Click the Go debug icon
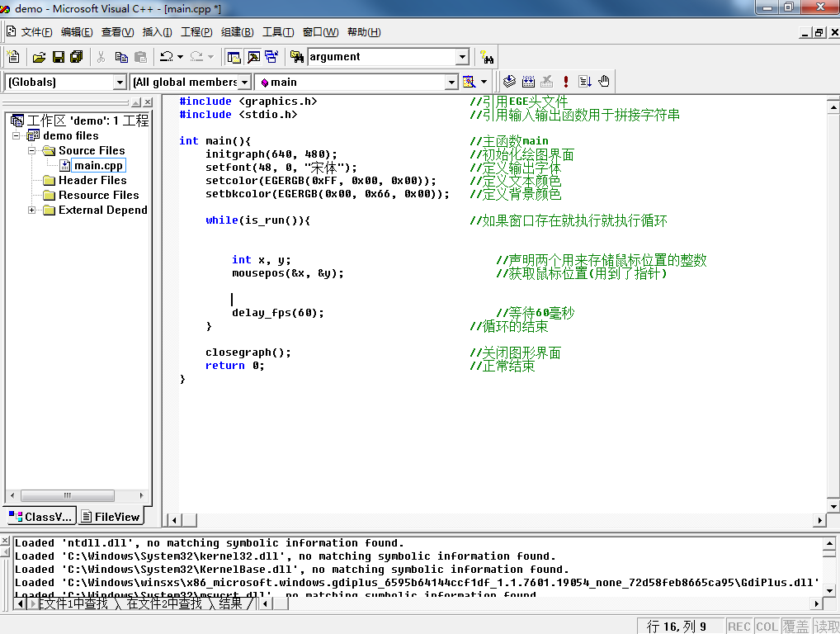This screenshot has width=840, height=634. click(585, 81)
